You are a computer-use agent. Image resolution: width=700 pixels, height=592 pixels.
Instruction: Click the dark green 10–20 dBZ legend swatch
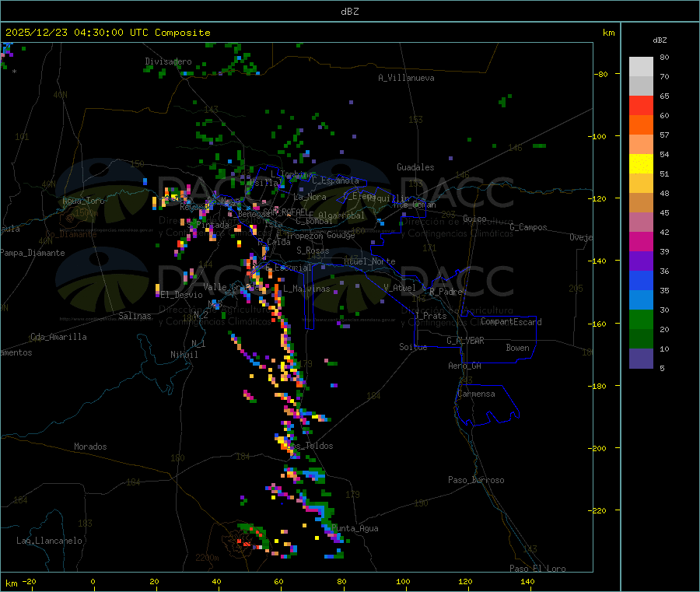pyautogui.click(x=641, y=339)
